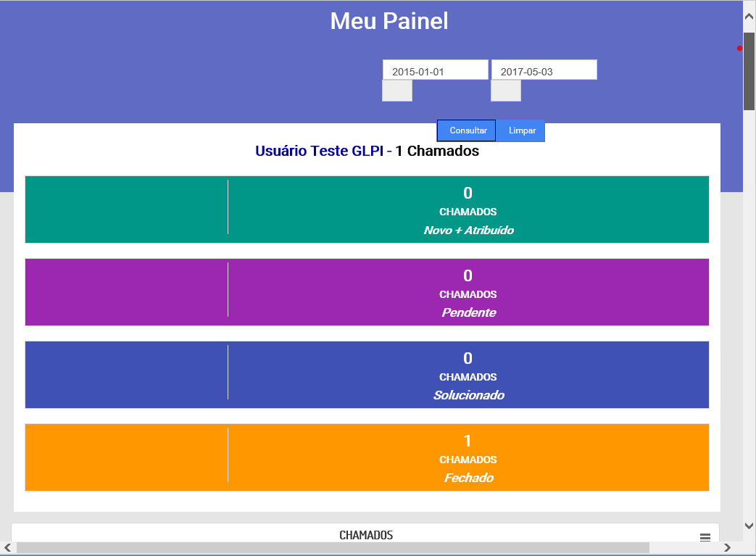Click the horizontal scrollbar thumb
The height and width of the screenshot is (556, 756).
[333, 548]
